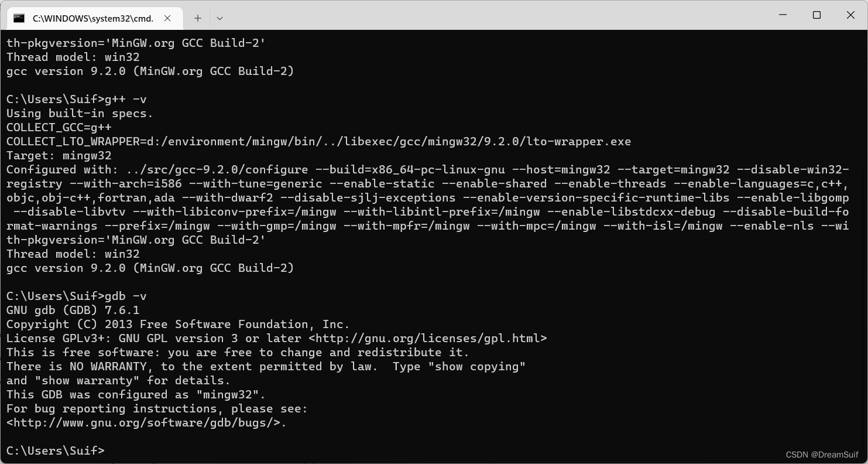Image resolution: width=868 pixels, height=464 pixels.
Task: Minimize the terminal window
Action: [783, 15]
